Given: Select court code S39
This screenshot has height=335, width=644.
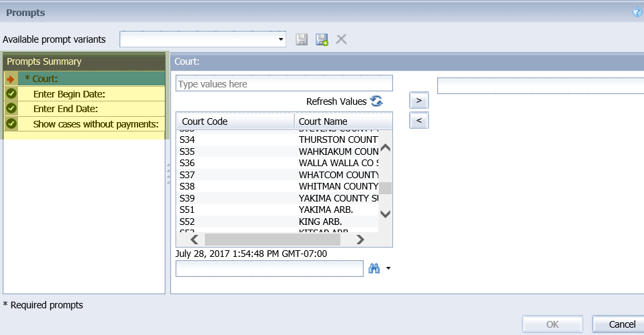Looking at the screenshot, I should [188, 198].
